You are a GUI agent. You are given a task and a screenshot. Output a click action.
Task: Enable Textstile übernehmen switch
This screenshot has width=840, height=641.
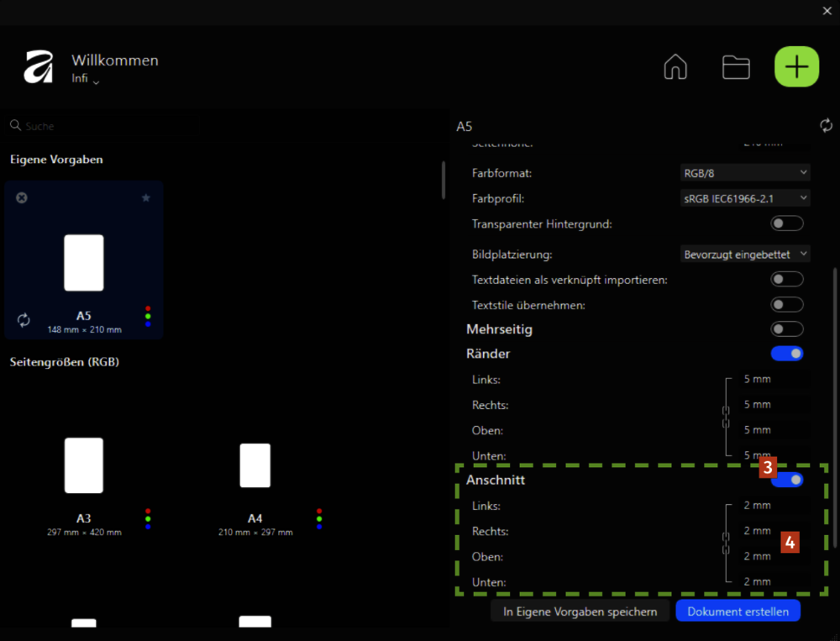tap(787, 304)
